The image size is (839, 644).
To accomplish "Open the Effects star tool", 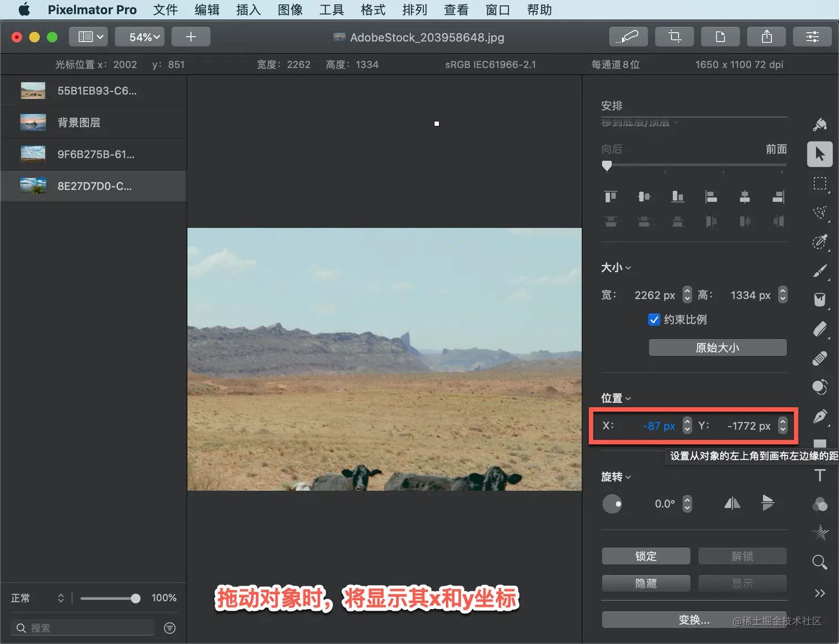I will [x=820, y=533].
